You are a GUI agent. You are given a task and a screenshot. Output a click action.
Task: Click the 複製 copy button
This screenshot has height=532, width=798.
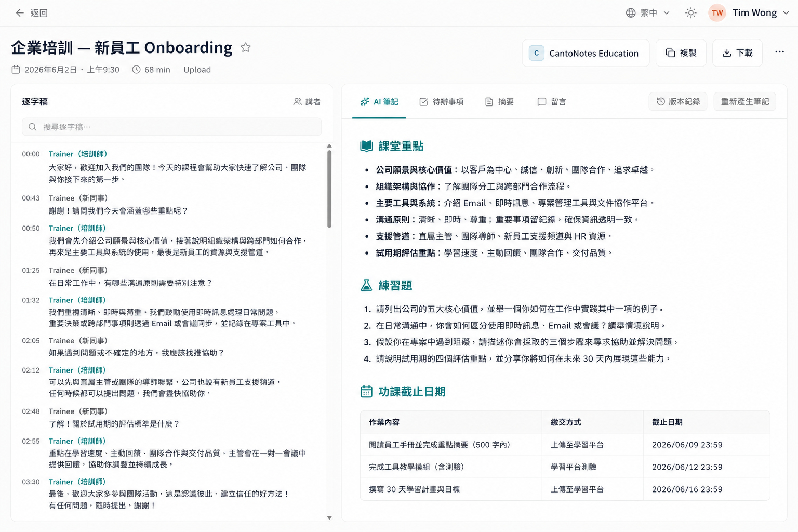click(x=681, y=53)
